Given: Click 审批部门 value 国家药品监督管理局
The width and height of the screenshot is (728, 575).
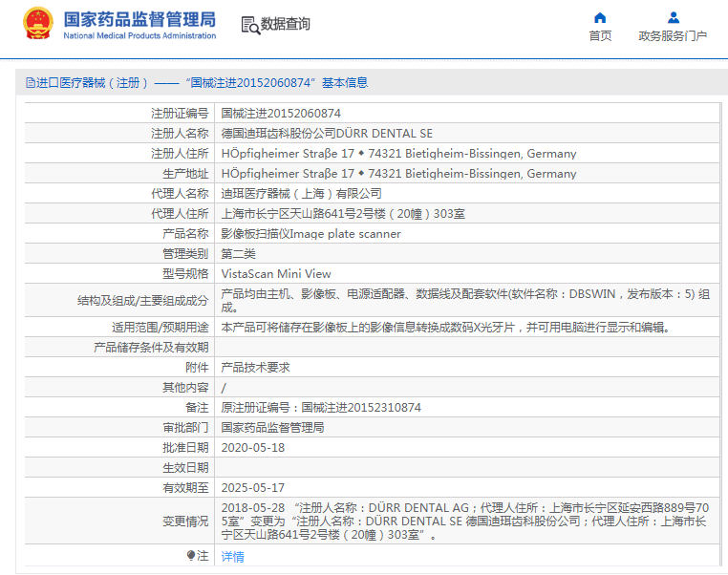Looking at the screenshot, I should pyautogui.click(x=272, y=427).
